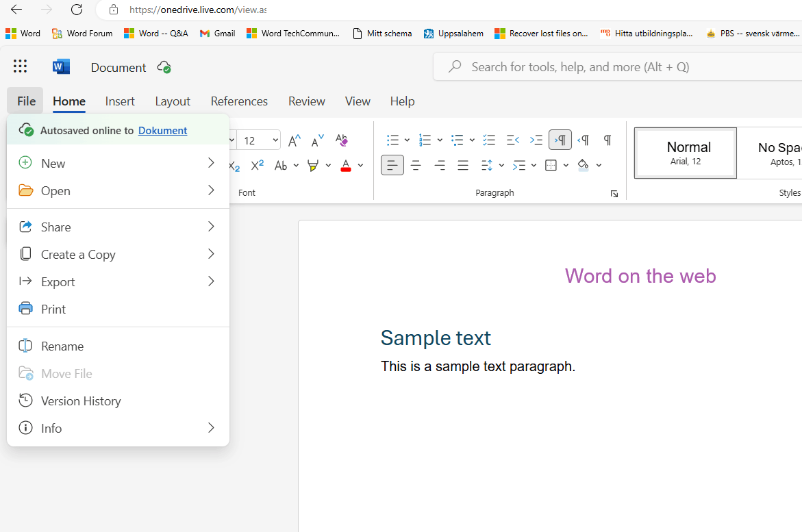The image size is (802, 532).
Task: Open the app launcher grid
Action: [x=20, y=66]
